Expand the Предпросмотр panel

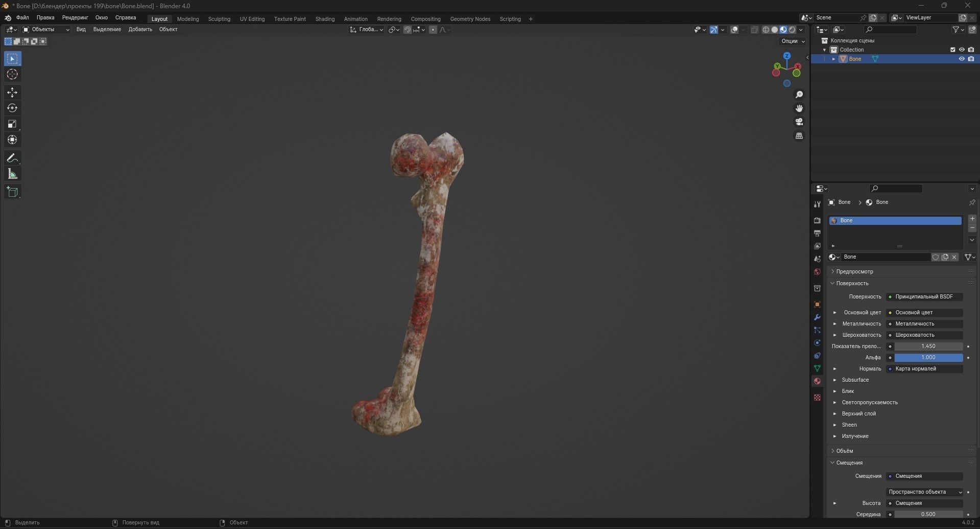click(x=854, y=271)
